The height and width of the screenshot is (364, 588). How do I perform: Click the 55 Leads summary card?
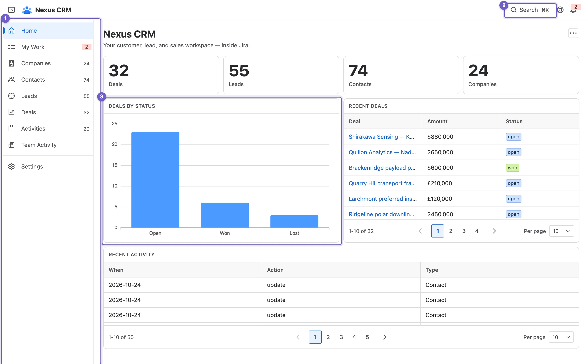pos(281,75)
